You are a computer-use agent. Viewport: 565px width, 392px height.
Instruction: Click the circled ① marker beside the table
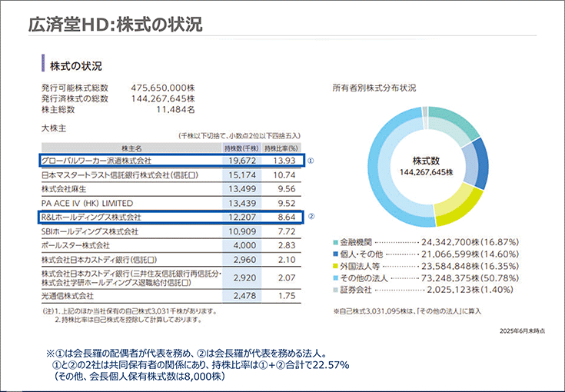pyautogui.click(x=311, y=161)
